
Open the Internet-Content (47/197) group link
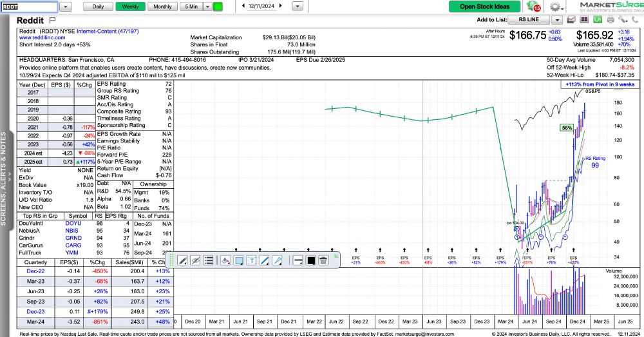click(108, 31)
